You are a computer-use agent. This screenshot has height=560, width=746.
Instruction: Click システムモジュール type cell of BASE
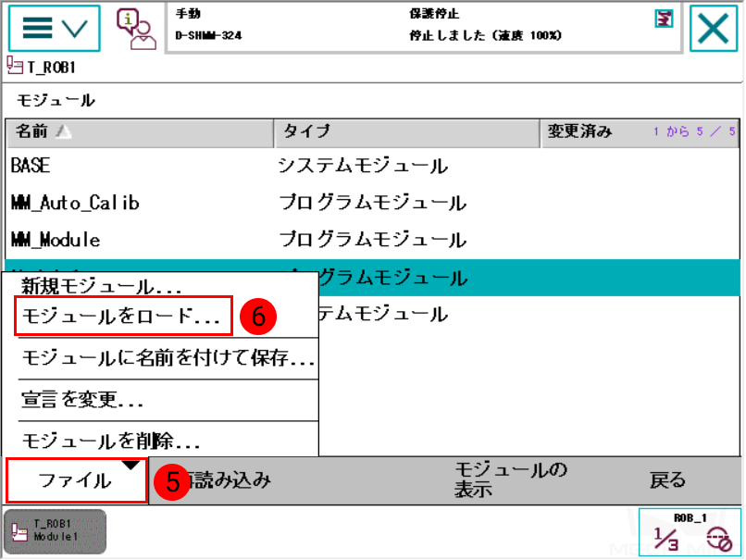363,166
